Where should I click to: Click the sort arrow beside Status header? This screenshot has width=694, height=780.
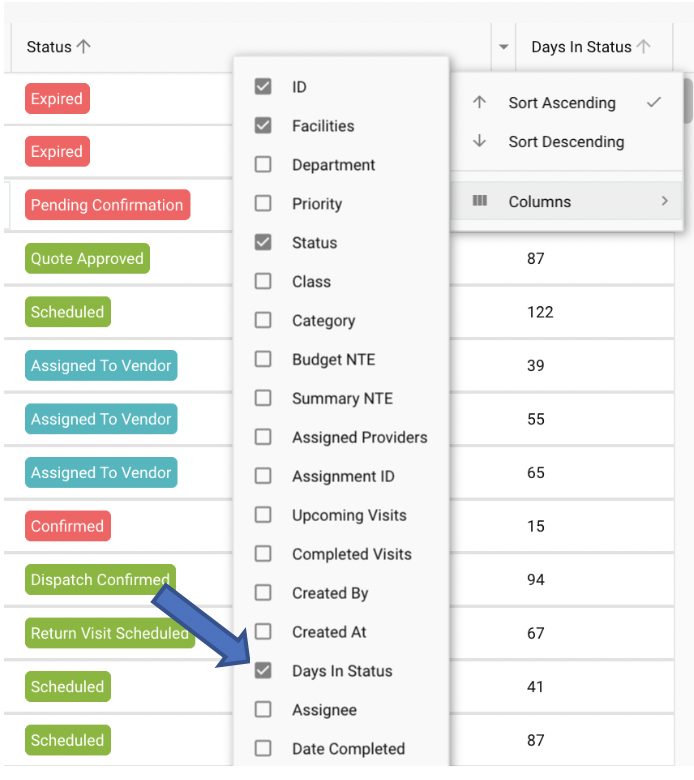(84, 47)
